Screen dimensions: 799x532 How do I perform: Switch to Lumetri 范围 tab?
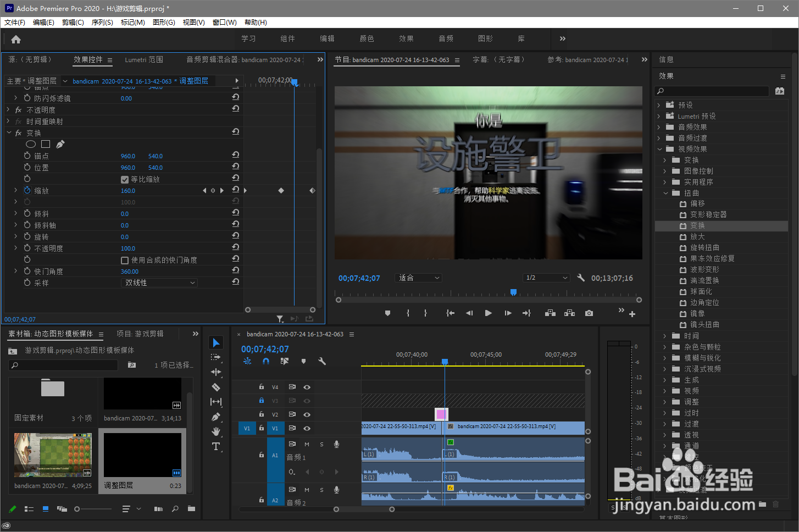tap(144, 59)
